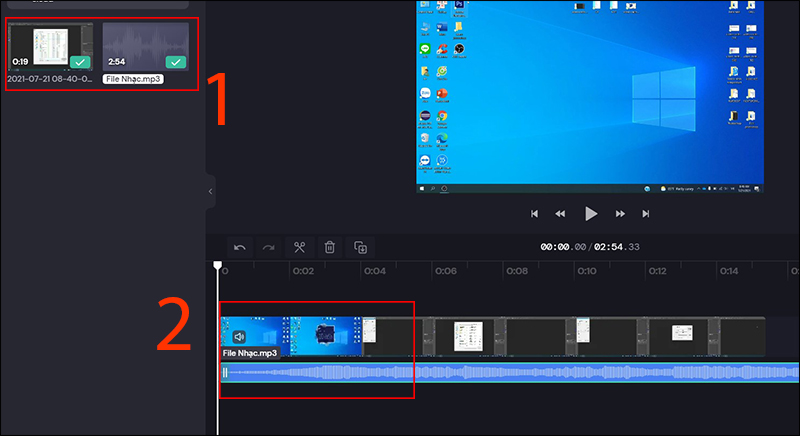Click the 0:12 mark on ruler
The height and width of the screenshot is (436, 800).
point(658,271)
